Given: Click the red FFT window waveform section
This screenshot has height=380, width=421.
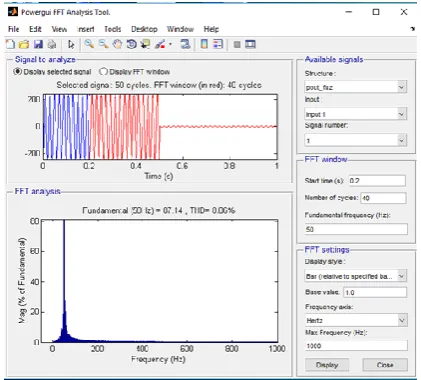Looking at the screenshot, I should (124, 127).
